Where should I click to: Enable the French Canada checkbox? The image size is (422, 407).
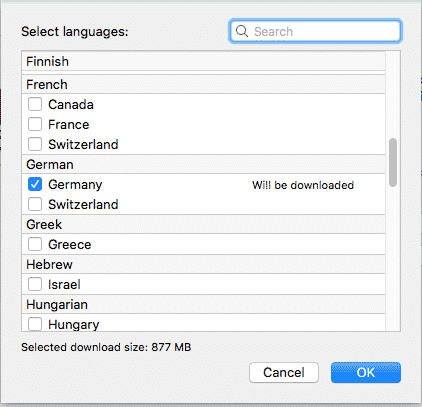click(x=35, y=104)
